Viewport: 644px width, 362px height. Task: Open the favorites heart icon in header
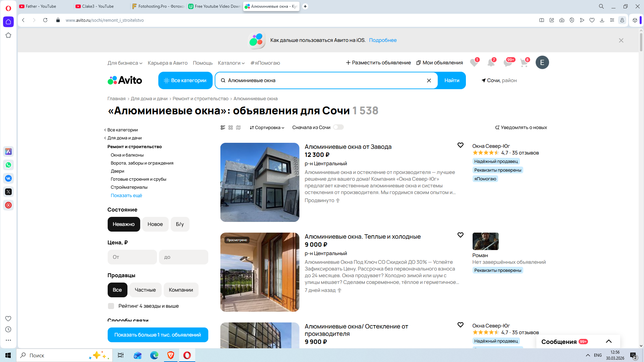click(x=474, y=63)
